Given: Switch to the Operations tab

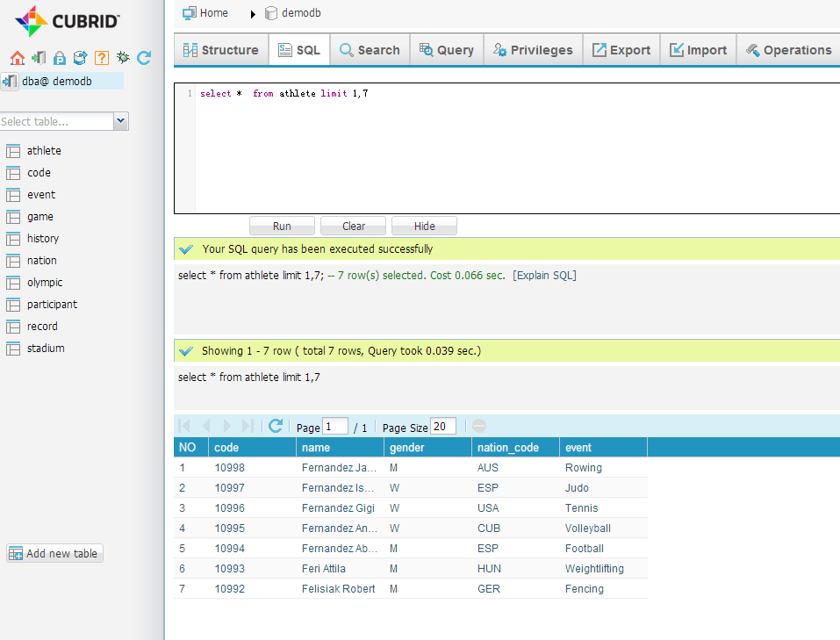Looking at the screenshot, I should point(788,50).
